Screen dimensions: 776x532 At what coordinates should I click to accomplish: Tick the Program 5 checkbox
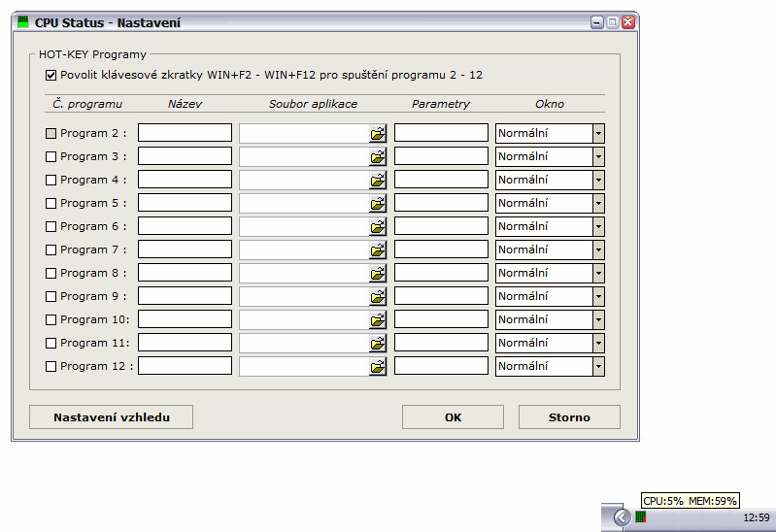tap(51, 204)
